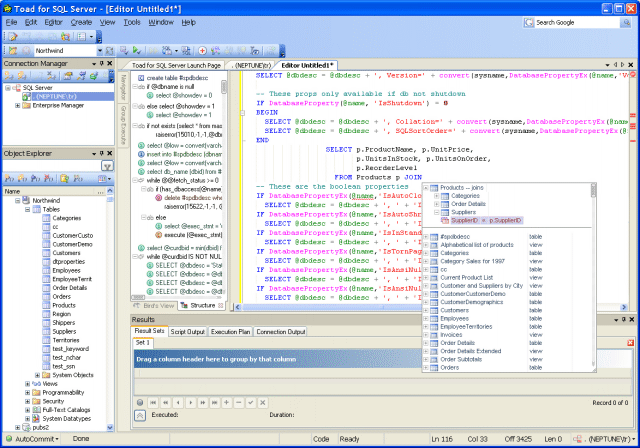Click the first icon in the top toolbar

(x=13, y=37)
